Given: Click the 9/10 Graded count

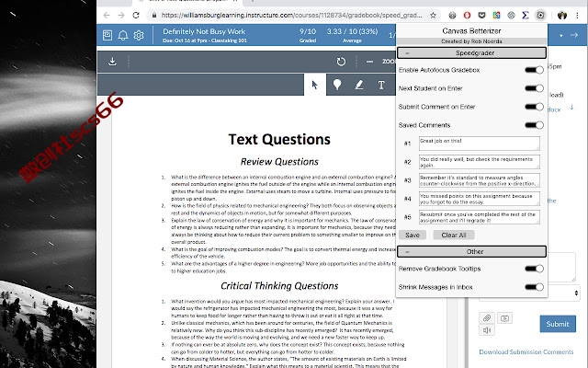Looking at the screenshot, I should click(x=308, y=35).
